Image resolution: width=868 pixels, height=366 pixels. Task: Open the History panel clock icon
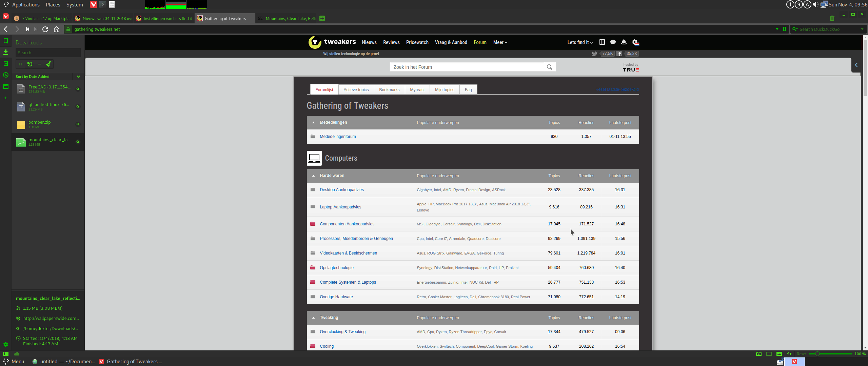[6, 75]
